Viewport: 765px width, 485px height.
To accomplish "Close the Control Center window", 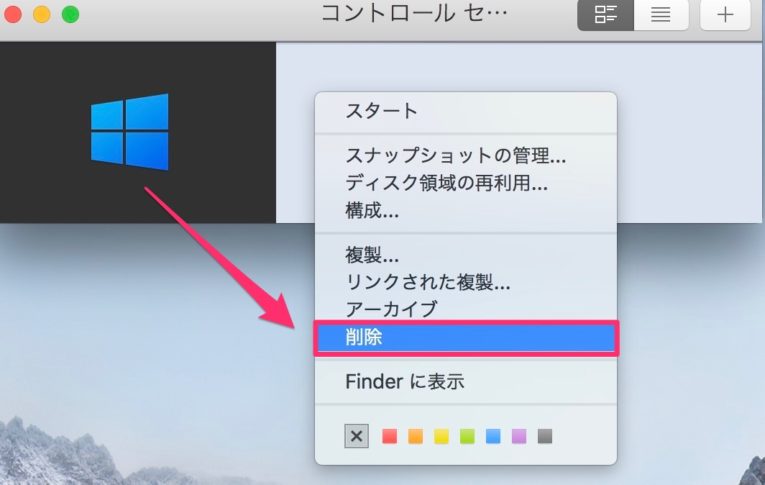I will [x=13, y=14].
